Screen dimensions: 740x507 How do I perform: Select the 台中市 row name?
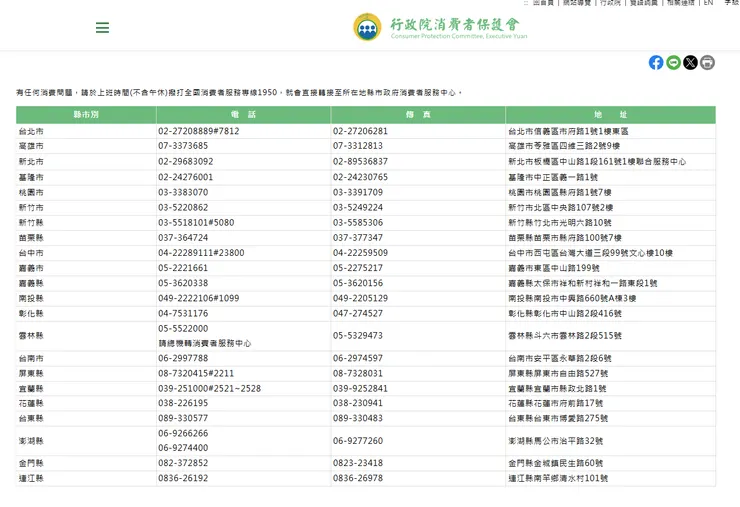(31, 253)
